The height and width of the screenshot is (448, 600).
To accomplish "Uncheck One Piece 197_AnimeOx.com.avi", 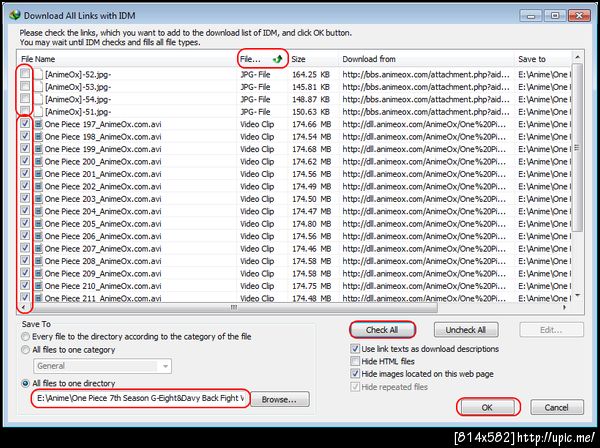I will (25, 123).
